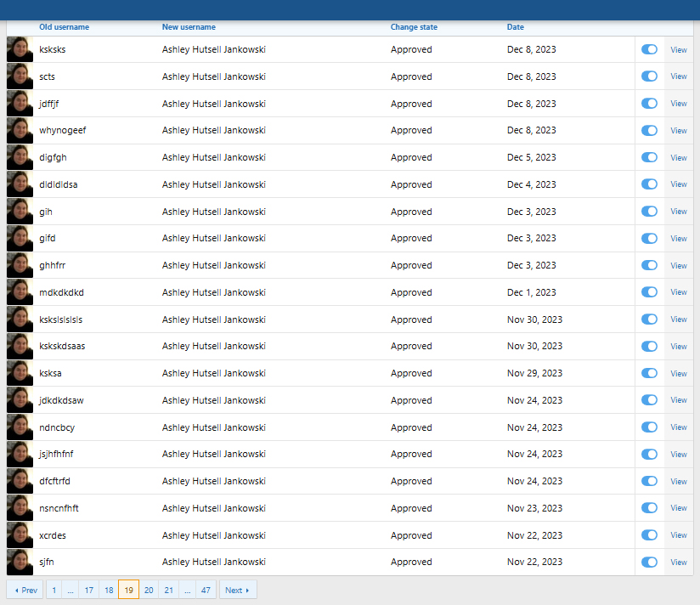This screenshot has height=605, width=700.
Task: Select current page 19
Action: pyautogui.click(x=128, y=590)
